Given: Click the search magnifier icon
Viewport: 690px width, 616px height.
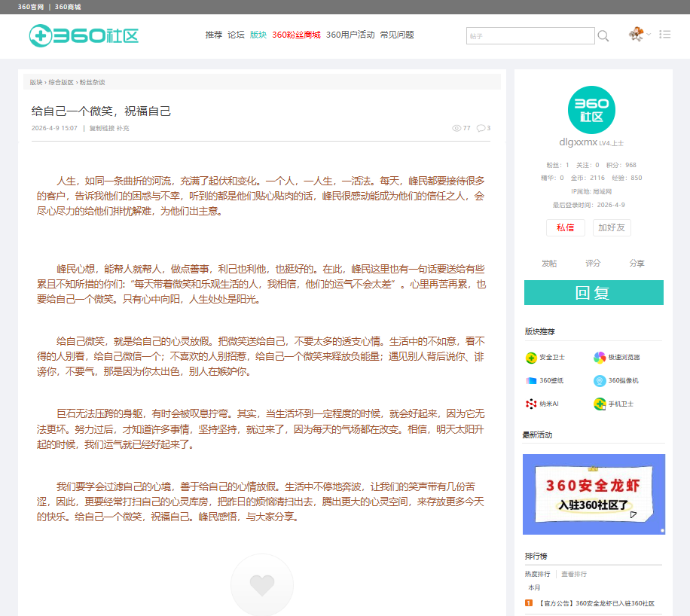Looking at the screenshot, I should (x=603, y=35).
